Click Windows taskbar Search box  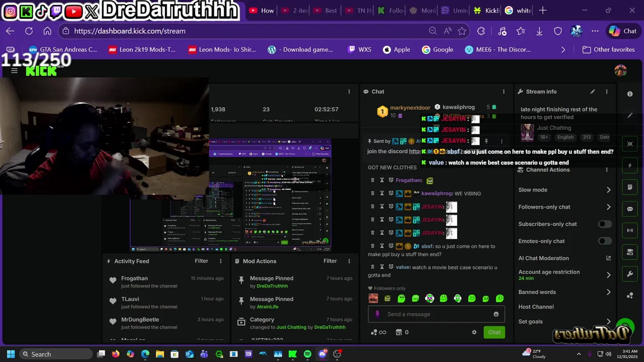click(x=56, y=354)
